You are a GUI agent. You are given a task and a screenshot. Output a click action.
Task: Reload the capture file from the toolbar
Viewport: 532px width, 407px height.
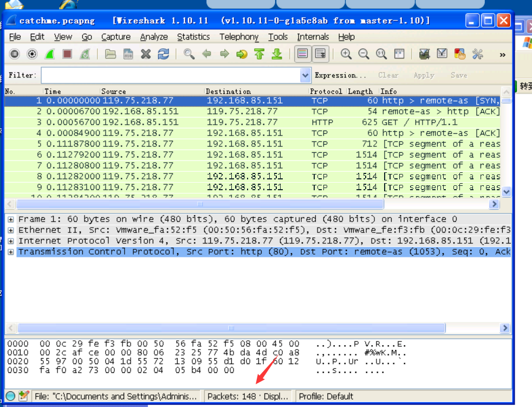(163, 54)
